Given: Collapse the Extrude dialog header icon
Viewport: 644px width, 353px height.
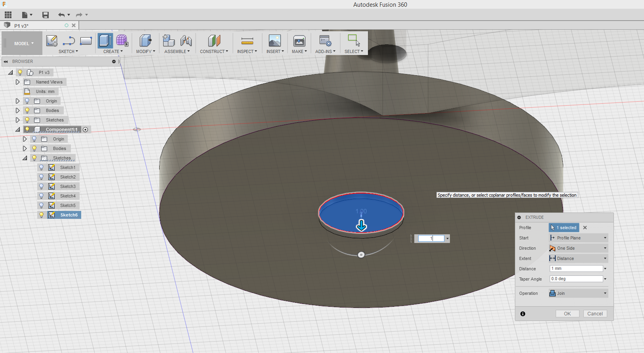Looking at the screenshot, I should tap(519, 217).
